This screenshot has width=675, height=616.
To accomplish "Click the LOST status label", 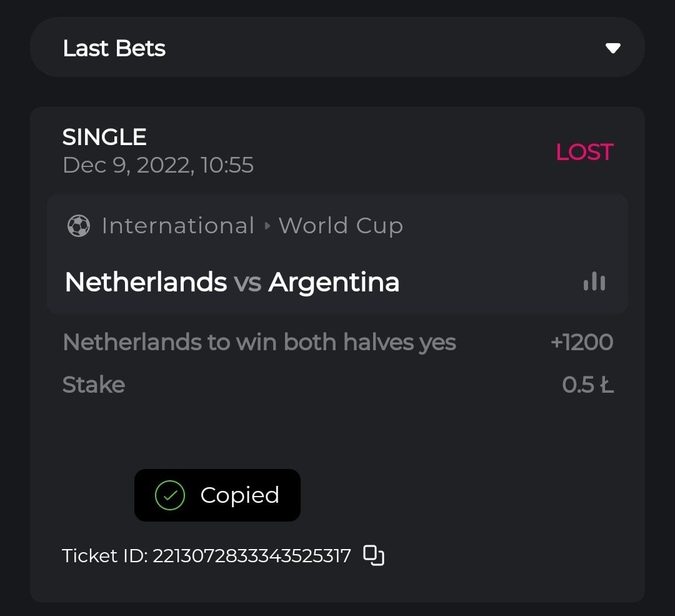I will click(x=584, y=152).
